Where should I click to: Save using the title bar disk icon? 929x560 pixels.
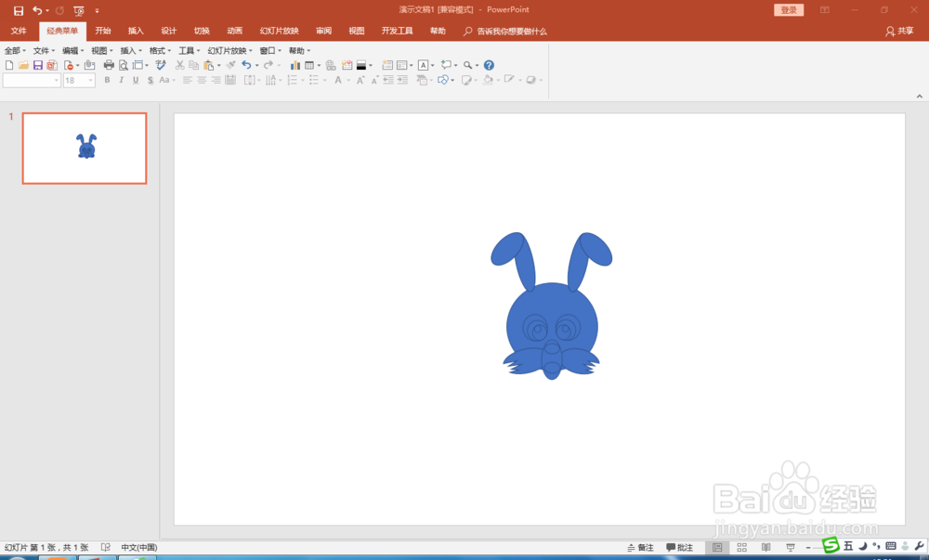point(19,10)
